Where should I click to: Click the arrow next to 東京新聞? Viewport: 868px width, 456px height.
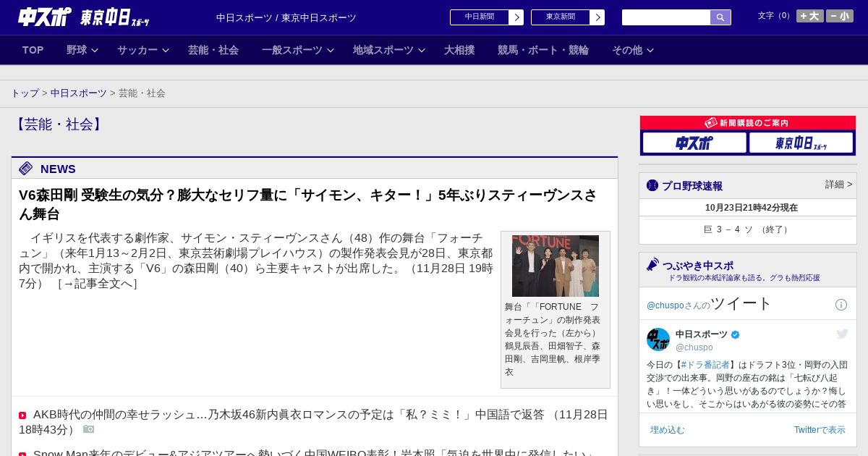597,17
